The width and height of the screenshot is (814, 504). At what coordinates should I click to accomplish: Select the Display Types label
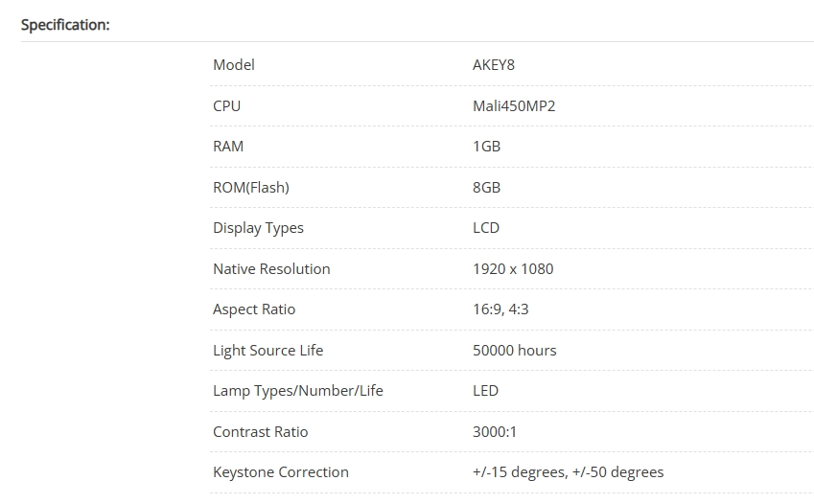point(258,228)
